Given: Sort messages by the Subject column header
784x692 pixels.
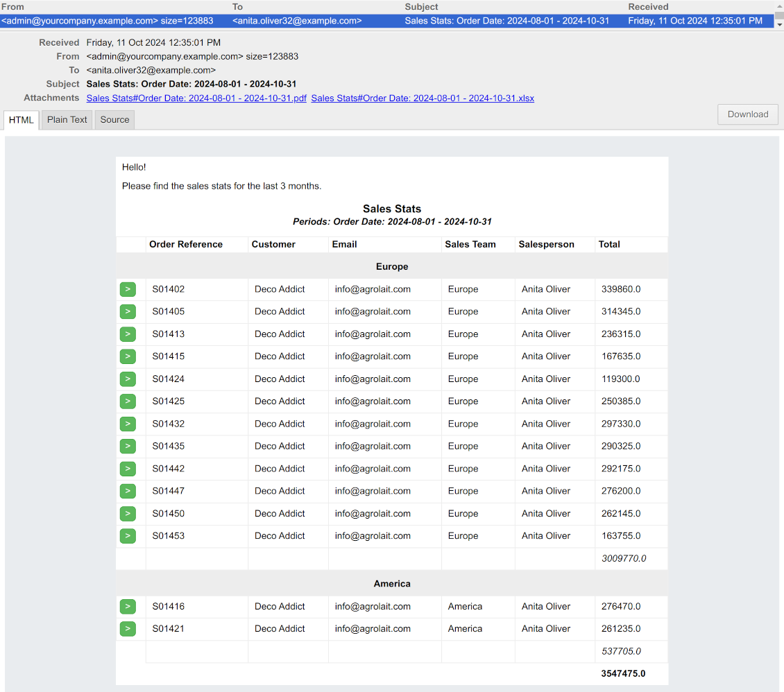Looking at the screenshot, I should (421, 7).
